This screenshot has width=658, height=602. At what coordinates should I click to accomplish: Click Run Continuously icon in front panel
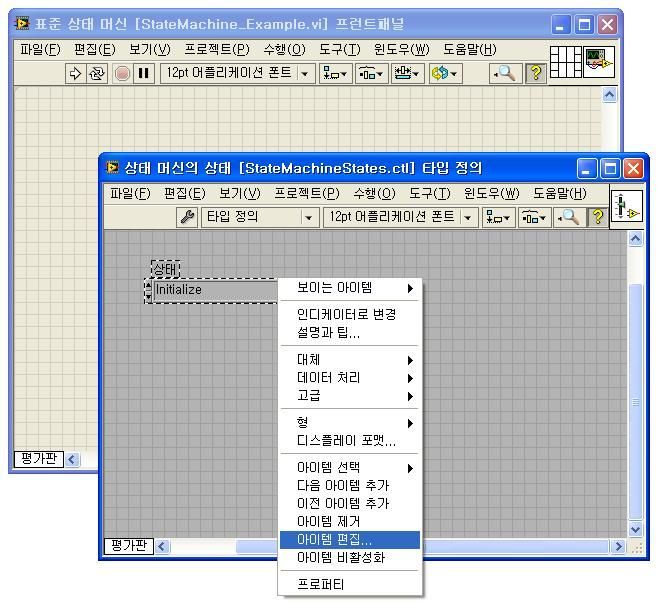click(x=97, y=73)
